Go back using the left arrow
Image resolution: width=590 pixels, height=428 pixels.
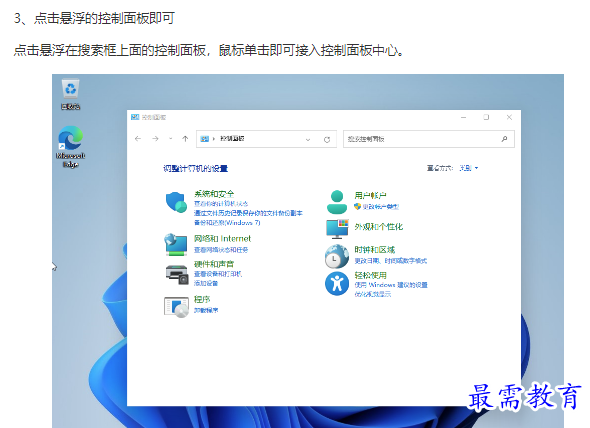(x=138, y=139)
